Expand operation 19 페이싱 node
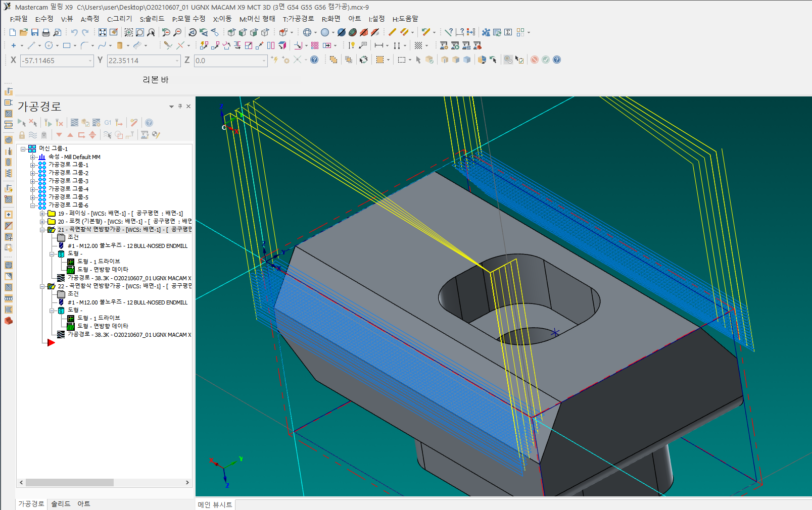Image resolution: width=812 pixels, height=510 pixels. pos(42,214)
